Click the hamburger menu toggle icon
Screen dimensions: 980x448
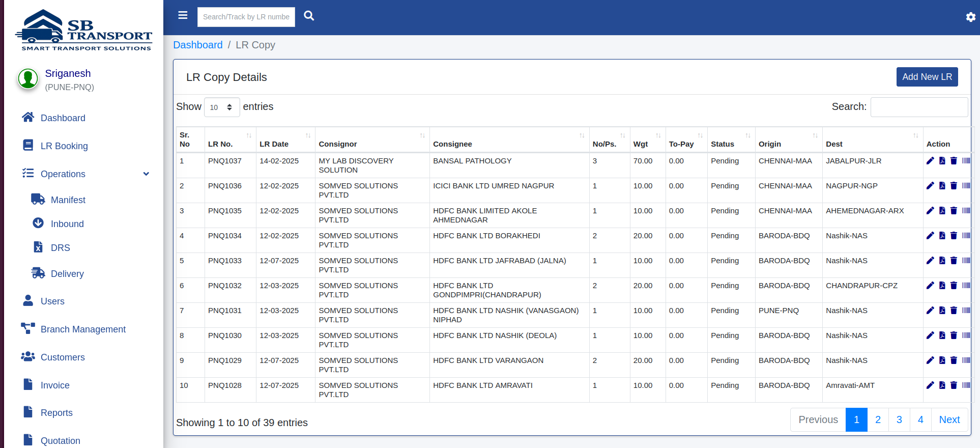click(183, 15)
